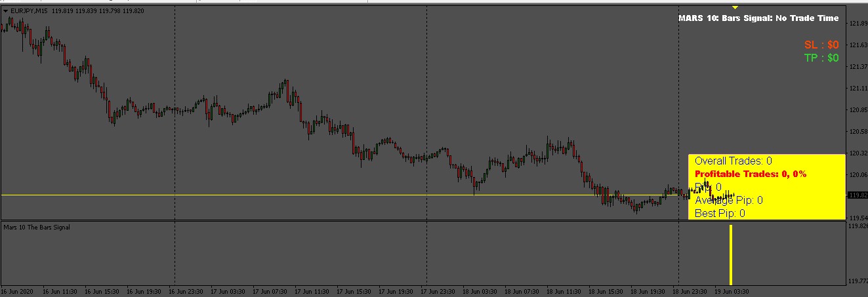Click the green TP : $0 label
The height and width of the screenshot is (297, 868).
pos(821,58)
